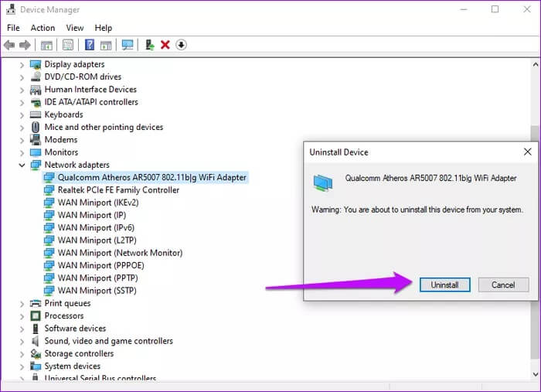Click the Keyboards category icon
Screen dimensions: 541x392
(36, 114)
